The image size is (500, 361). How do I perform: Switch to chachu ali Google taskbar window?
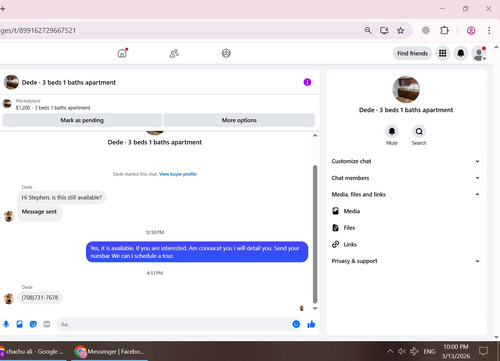coord(33,351)
